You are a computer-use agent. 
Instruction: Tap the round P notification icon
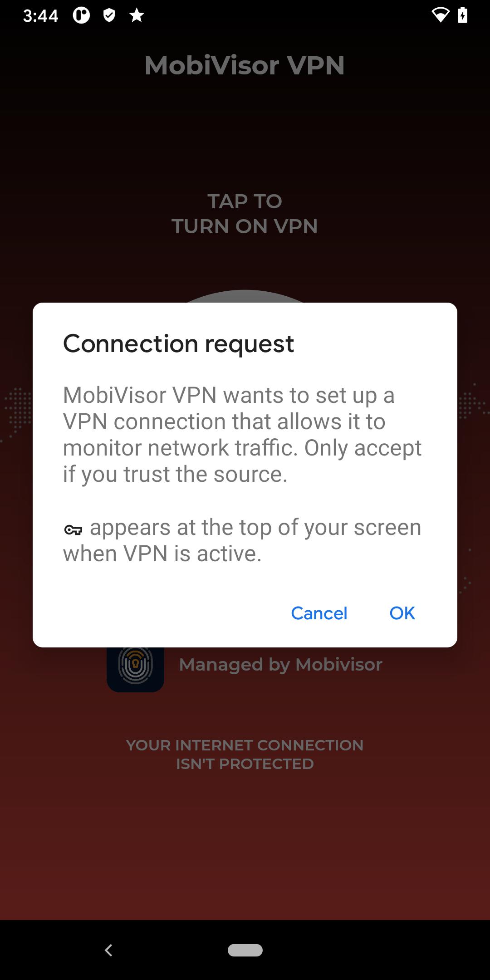[x=81, y=16]
